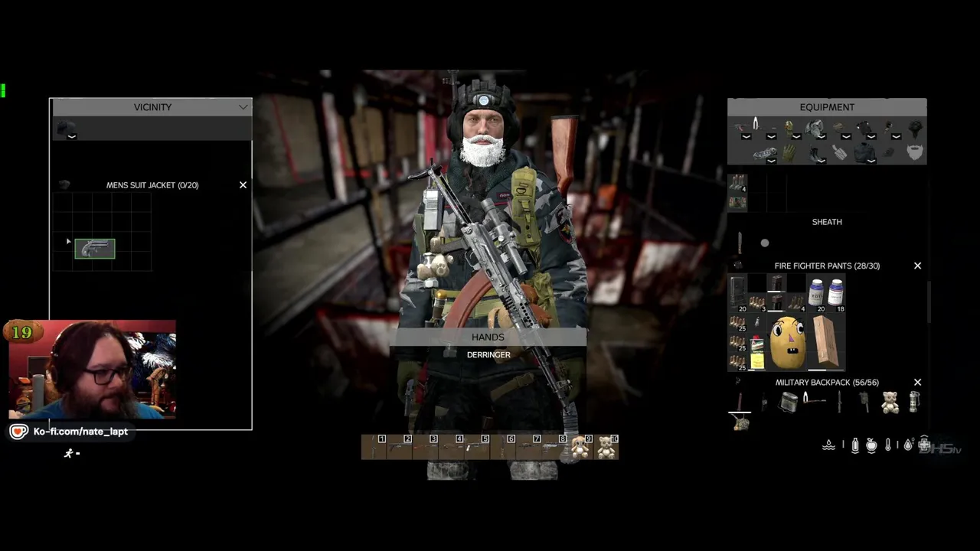Click the running stamina indicator icon
980x551 pixels.
tap(69, 453)
